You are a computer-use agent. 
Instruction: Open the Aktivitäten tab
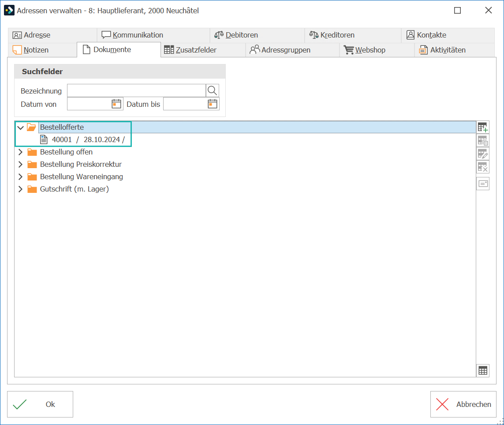coord(455,50)
